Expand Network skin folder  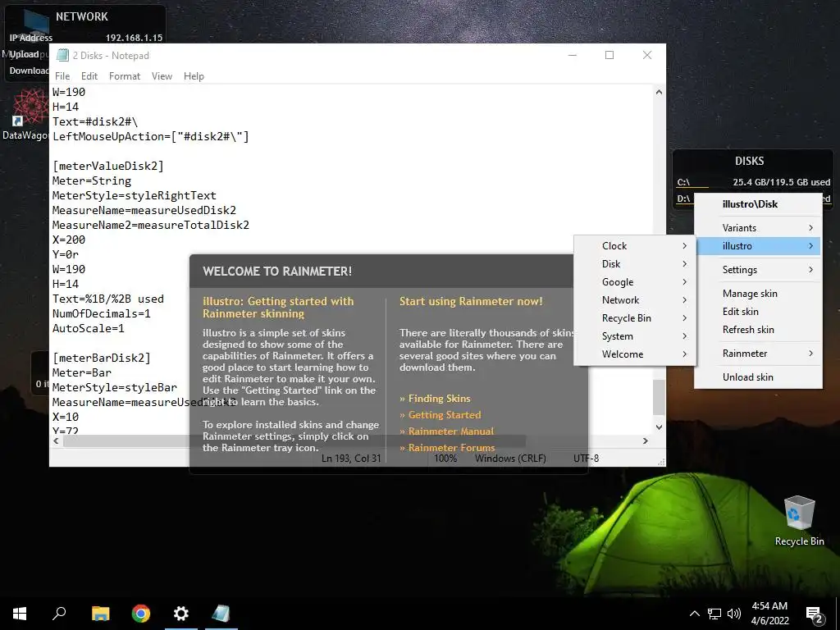pyautogui.click(x=635, y=300)
